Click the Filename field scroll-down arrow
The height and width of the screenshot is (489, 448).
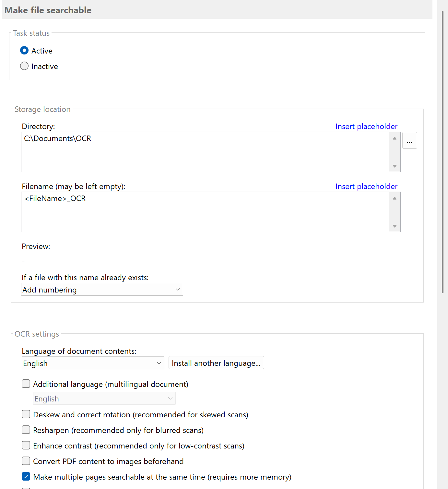(x=395, y=226)
